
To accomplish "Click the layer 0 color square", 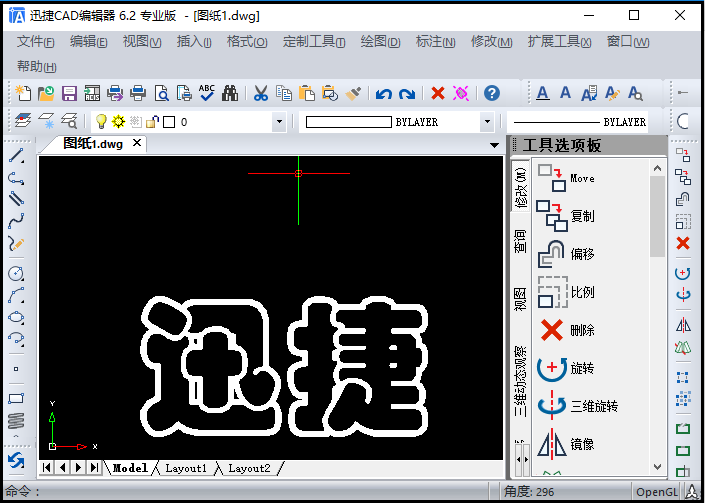I will [x=169, y=122].
